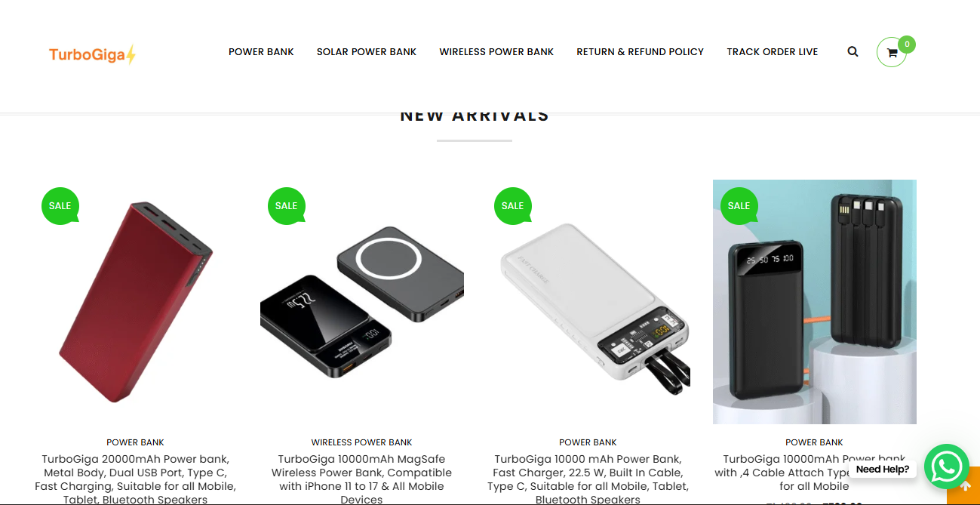The width and height of the screenshot is (980, 505).
Task: Open the Power Bank menu item
Action: [261, 52]
